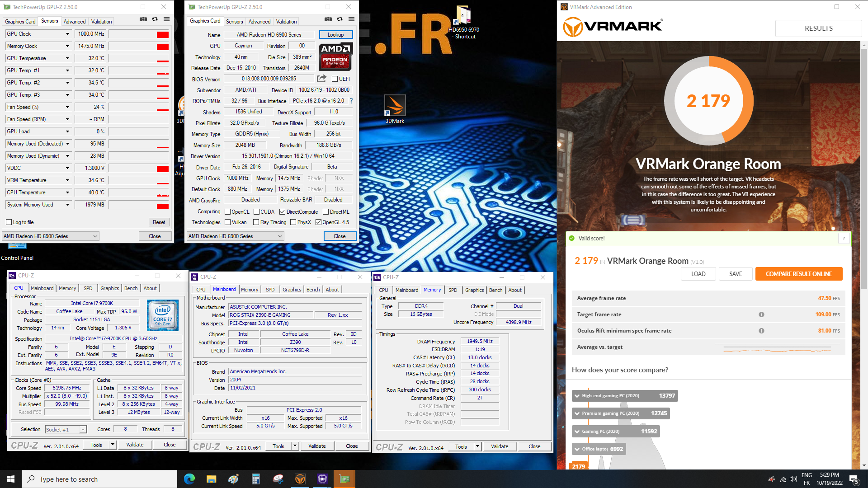Click camera icon in GPU-Z Graphics Card window
The image size is (868, 488).
(328, 19)
